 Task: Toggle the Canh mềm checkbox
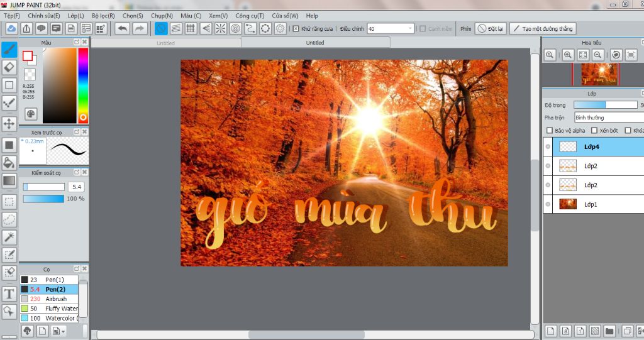[423, 29]
